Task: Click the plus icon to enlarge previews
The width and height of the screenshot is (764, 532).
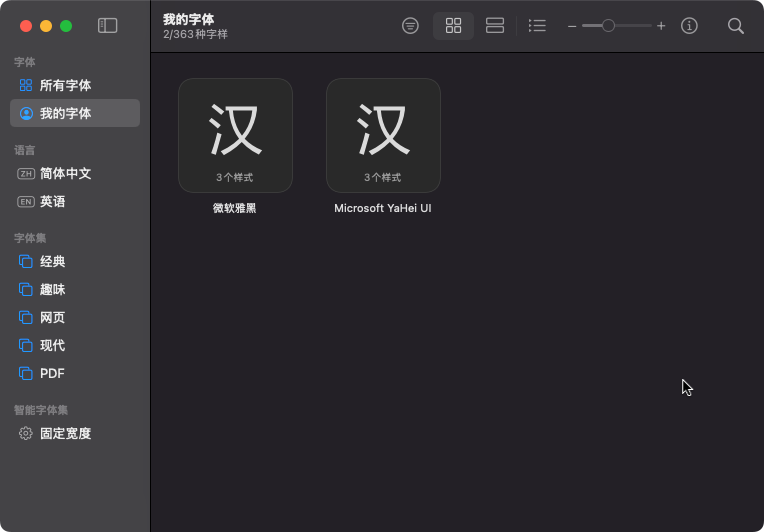Action: tap(661, 26)
